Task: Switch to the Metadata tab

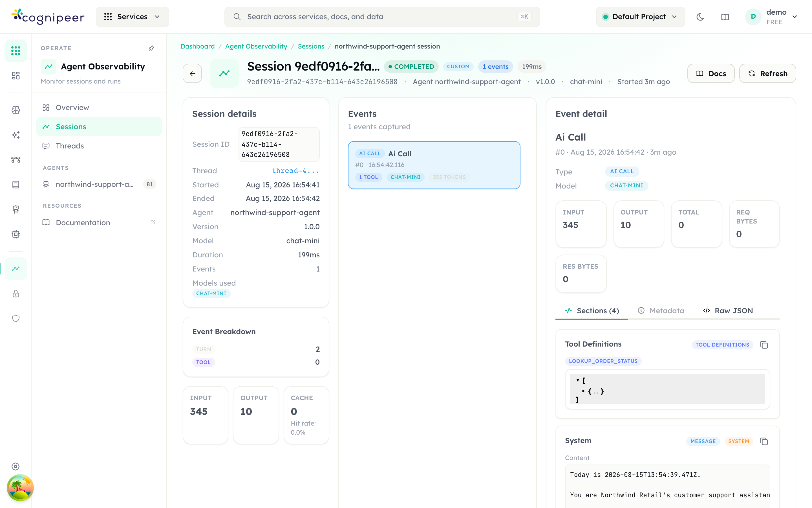Action: tap(660, 311)
